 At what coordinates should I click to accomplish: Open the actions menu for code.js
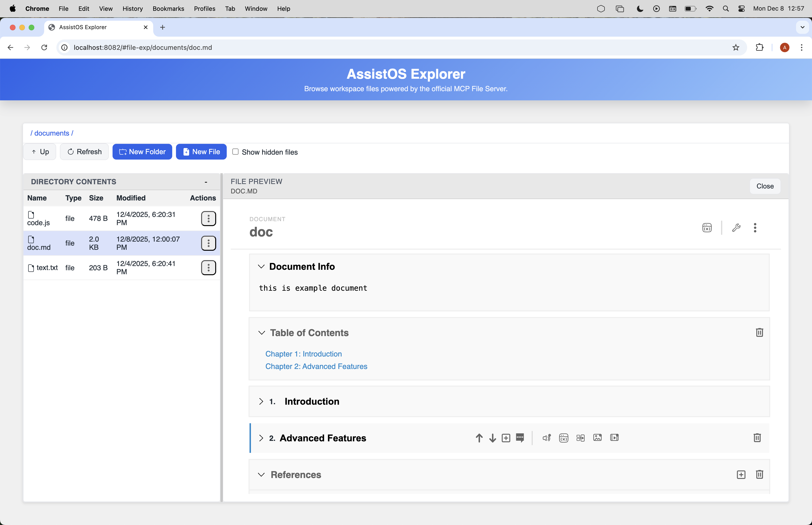pyautogui.click(x=209, y=219)
